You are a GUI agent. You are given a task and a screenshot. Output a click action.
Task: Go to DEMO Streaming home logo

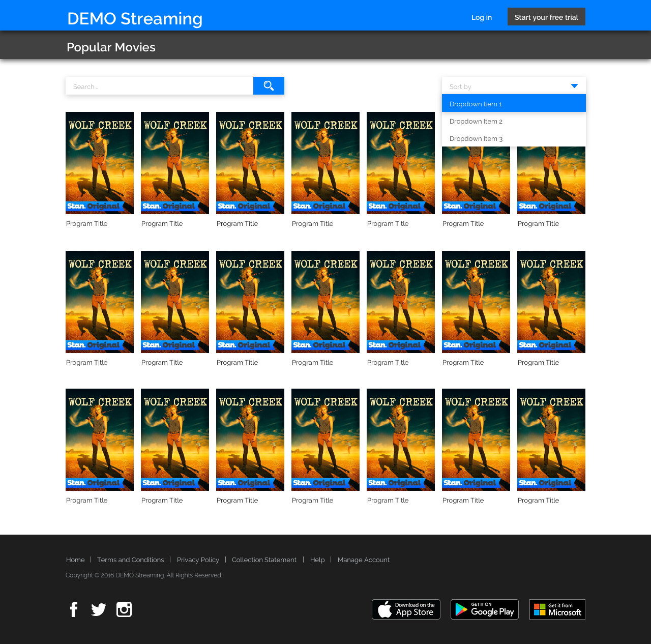135,19
